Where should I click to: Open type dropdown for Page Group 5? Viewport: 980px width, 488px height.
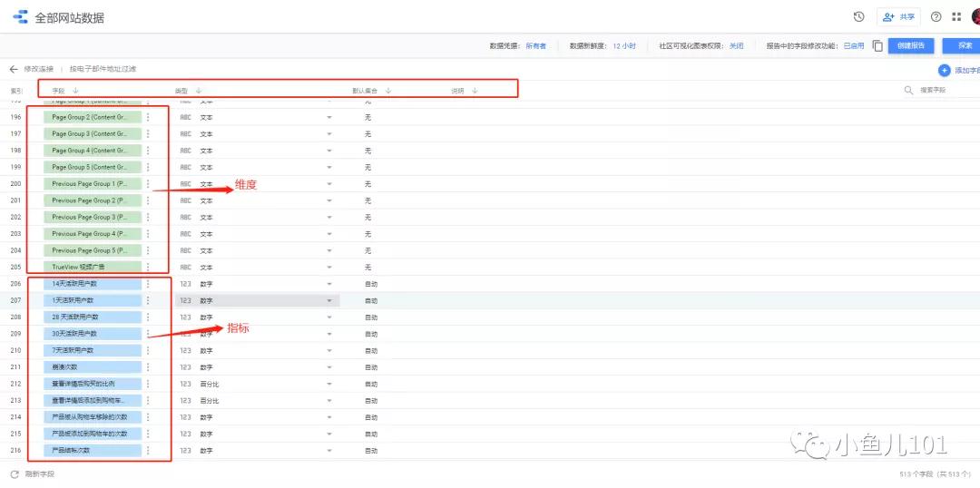pyautogui.click(x=329, y=168)
